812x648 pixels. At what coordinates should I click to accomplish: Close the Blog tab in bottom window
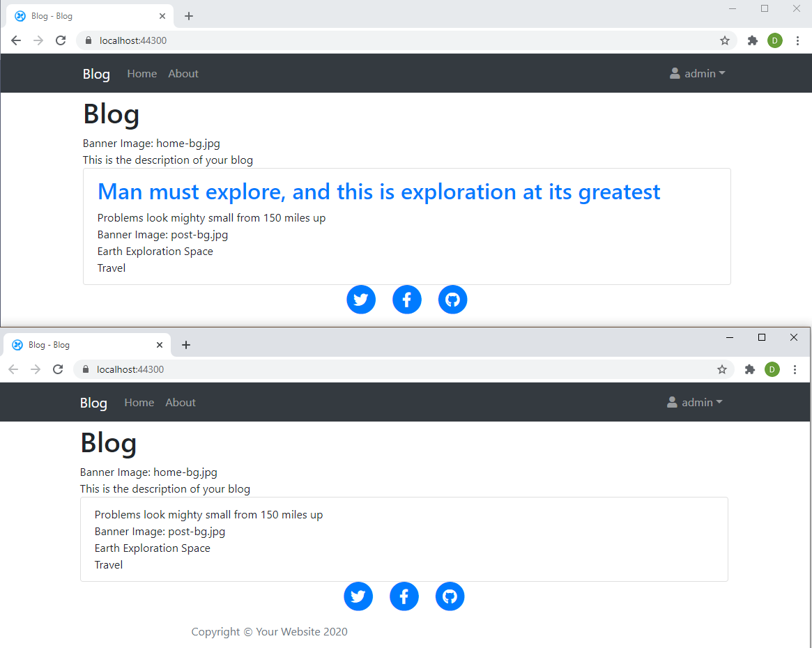(160, 345)
